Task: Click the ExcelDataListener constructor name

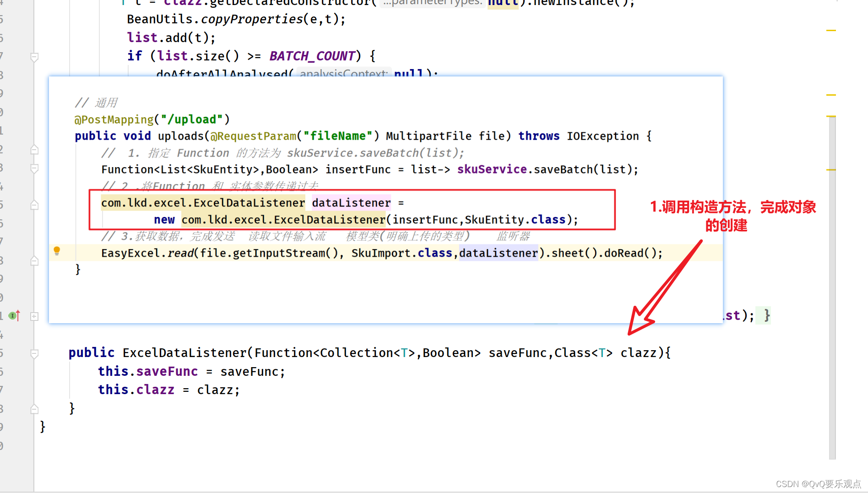Action: point(184,353)
